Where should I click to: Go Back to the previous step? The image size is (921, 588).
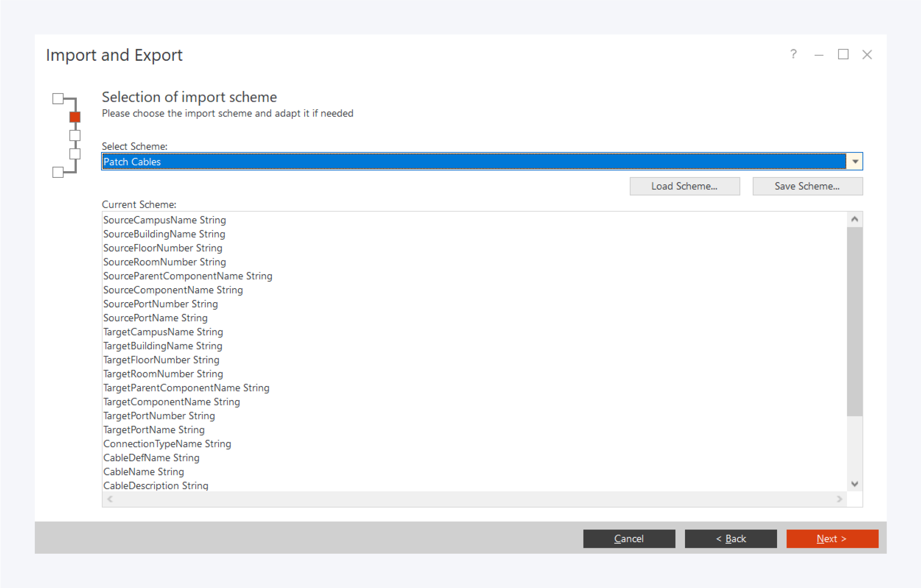(x=730, y=538)
